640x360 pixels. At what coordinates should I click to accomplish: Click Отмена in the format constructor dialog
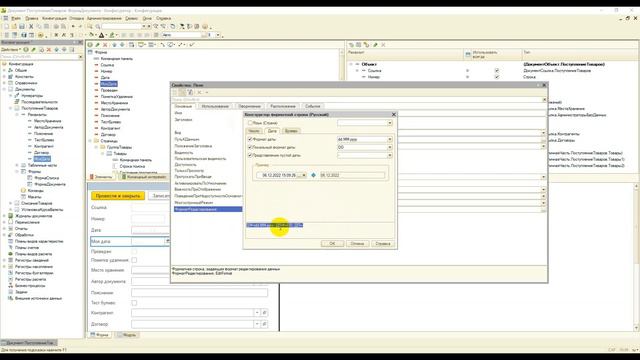point(357,244)
